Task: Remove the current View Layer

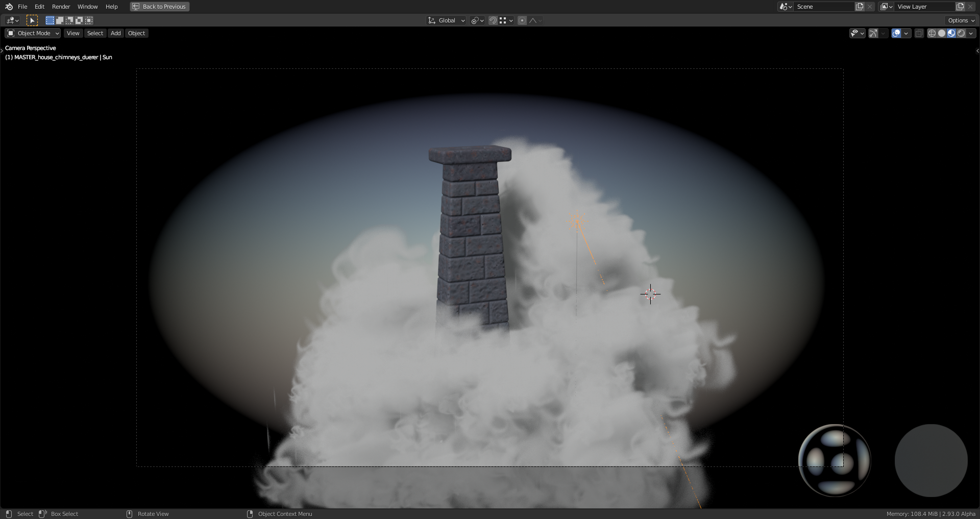Action: (970, 7)
